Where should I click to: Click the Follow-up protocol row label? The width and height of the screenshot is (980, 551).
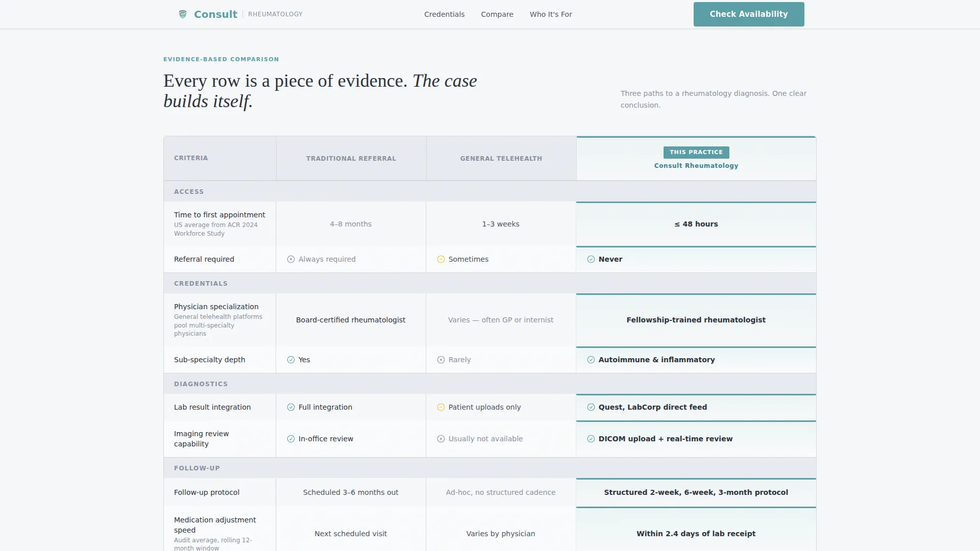207,492
